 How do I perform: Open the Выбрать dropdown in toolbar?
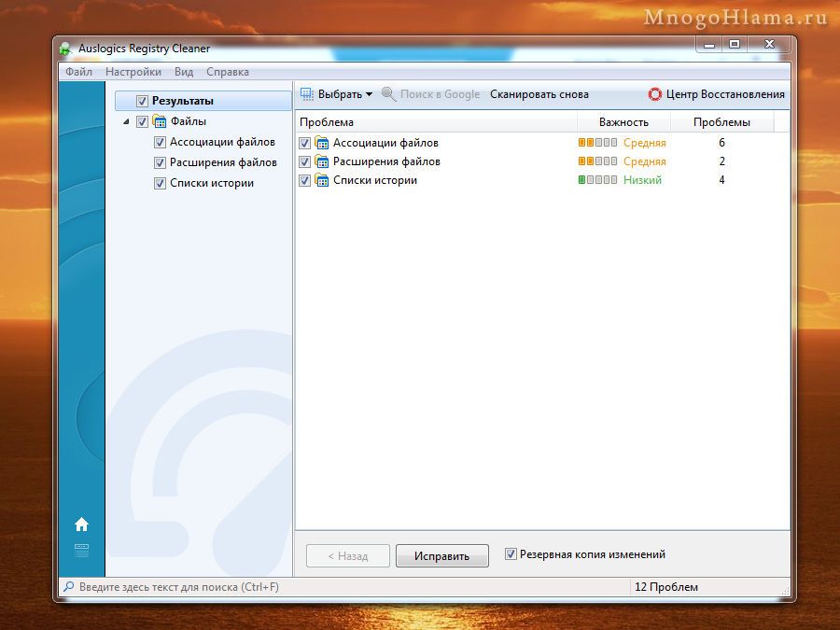click(x=336, y=94)
